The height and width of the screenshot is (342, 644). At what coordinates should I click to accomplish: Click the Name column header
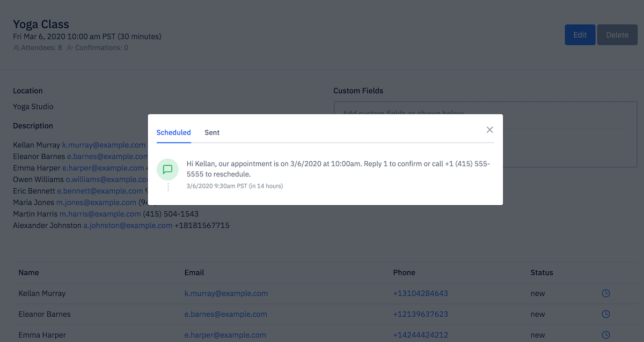(x=28, y=272)
